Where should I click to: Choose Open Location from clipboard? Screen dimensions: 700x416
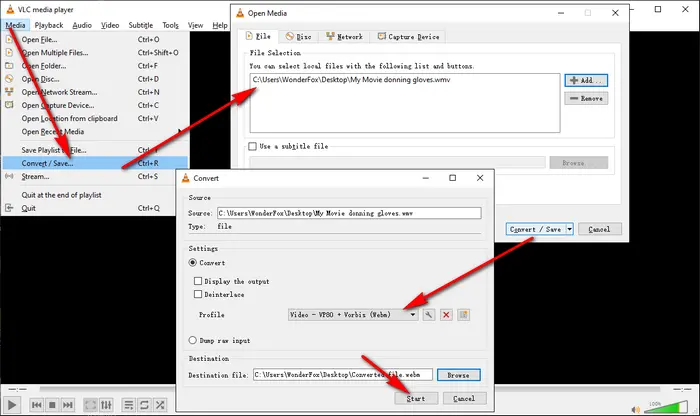click(x=95, y=118)
